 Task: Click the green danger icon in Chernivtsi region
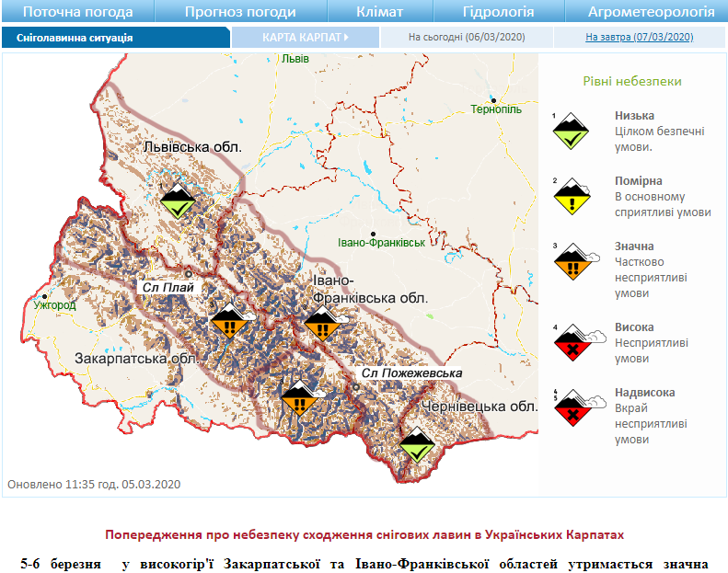[418, 444]
